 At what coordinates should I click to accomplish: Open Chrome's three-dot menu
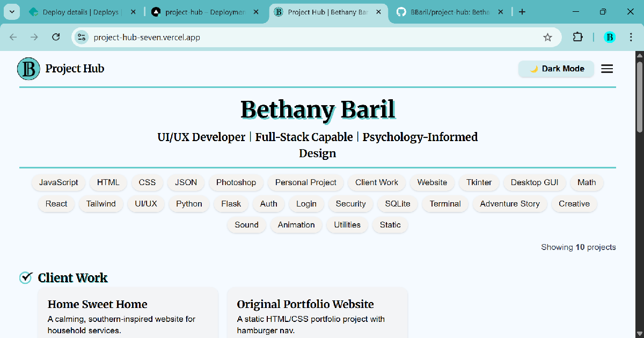click(631, 37)
